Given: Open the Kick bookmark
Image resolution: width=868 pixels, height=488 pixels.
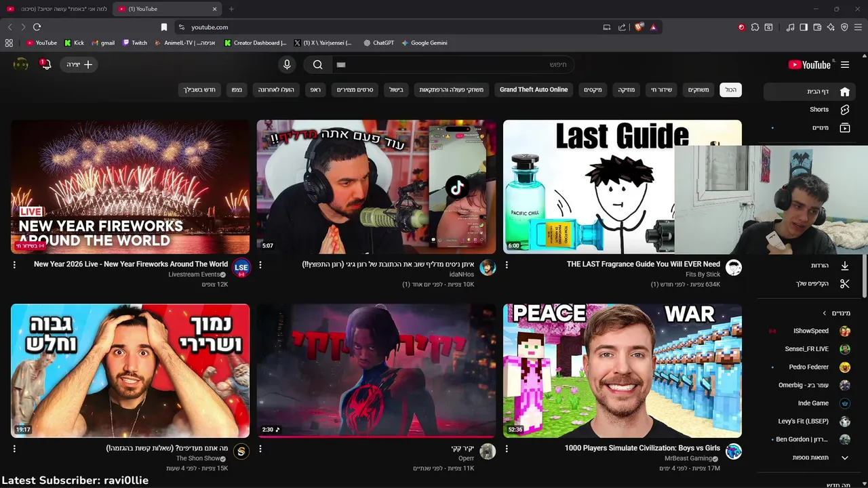Looking at the screenshot, I should (74, 43).
